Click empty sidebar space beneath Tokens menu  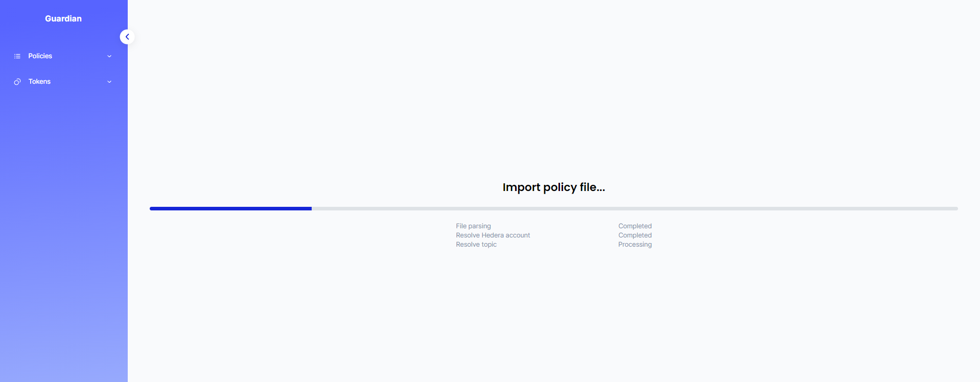[x=63, y=230]
